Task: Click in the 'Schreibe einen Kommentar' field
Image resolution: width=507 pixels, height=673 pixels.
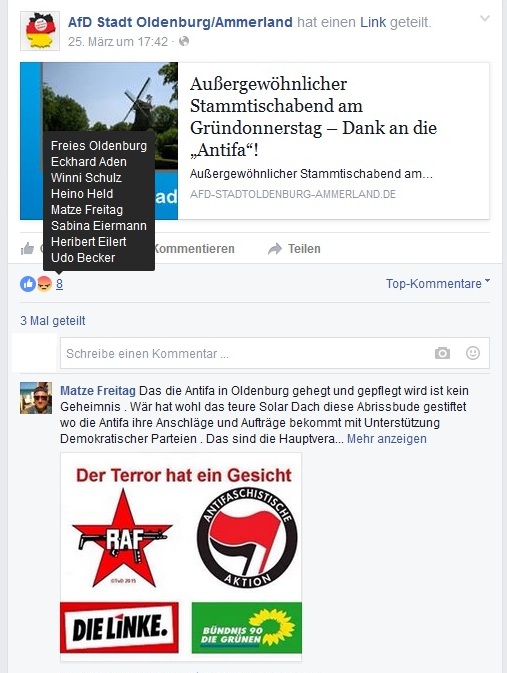Action: (275, 353)
